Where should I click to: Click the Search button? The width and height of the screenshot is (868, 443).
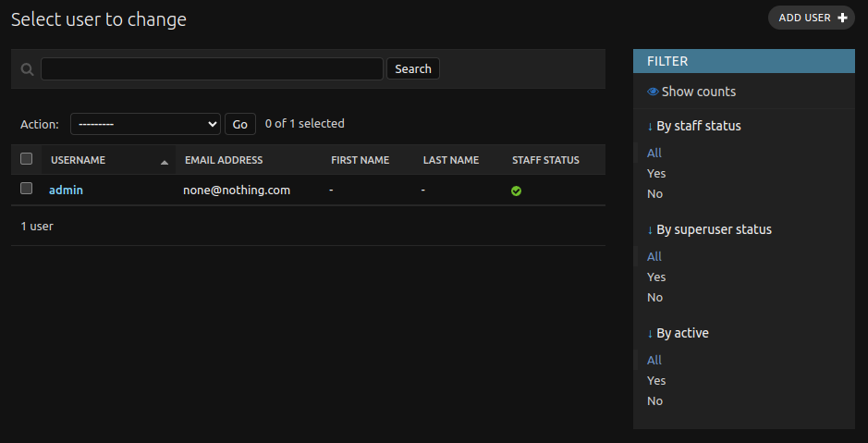coord(413,68)
